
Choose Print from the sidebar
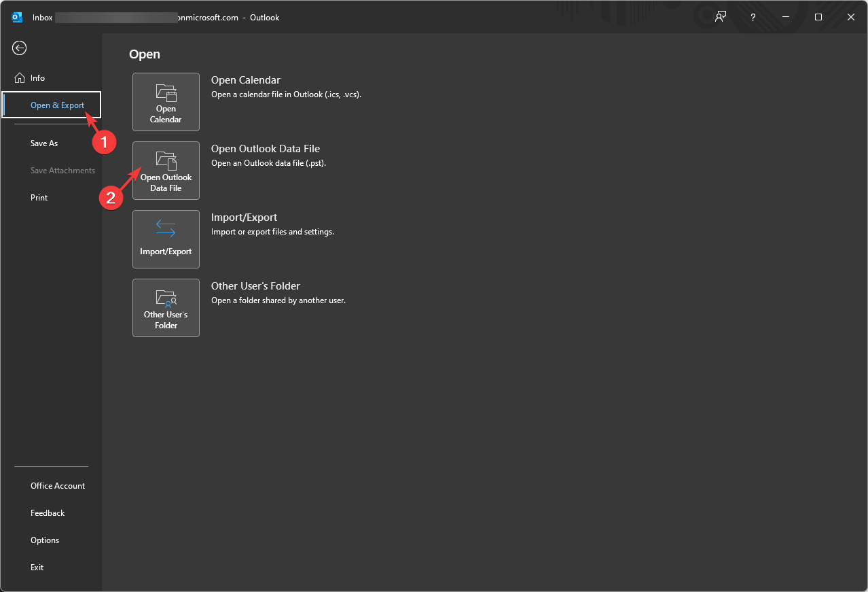point(39,198)
